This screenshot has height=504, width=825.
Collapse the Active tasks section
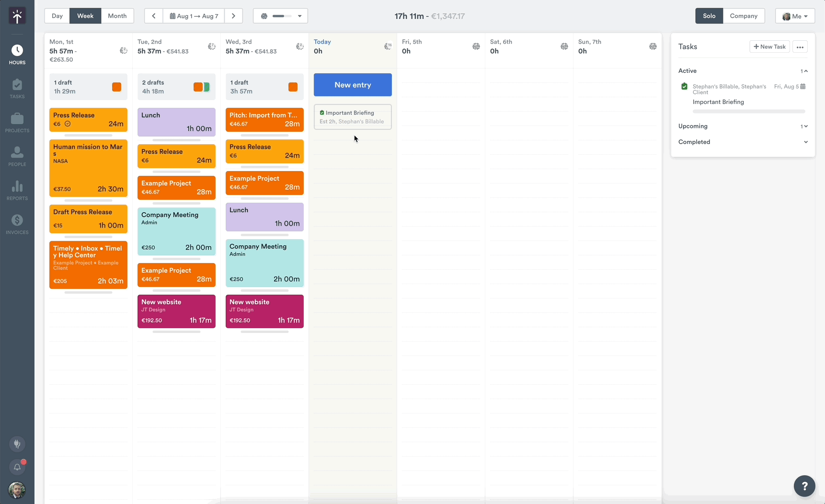[x=805, y=71]
